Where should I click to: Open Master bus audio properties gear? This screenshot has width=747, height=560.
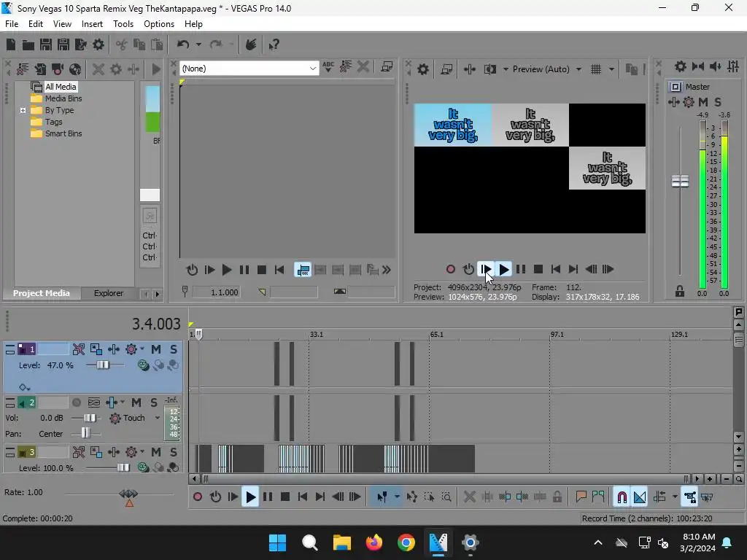681,66
